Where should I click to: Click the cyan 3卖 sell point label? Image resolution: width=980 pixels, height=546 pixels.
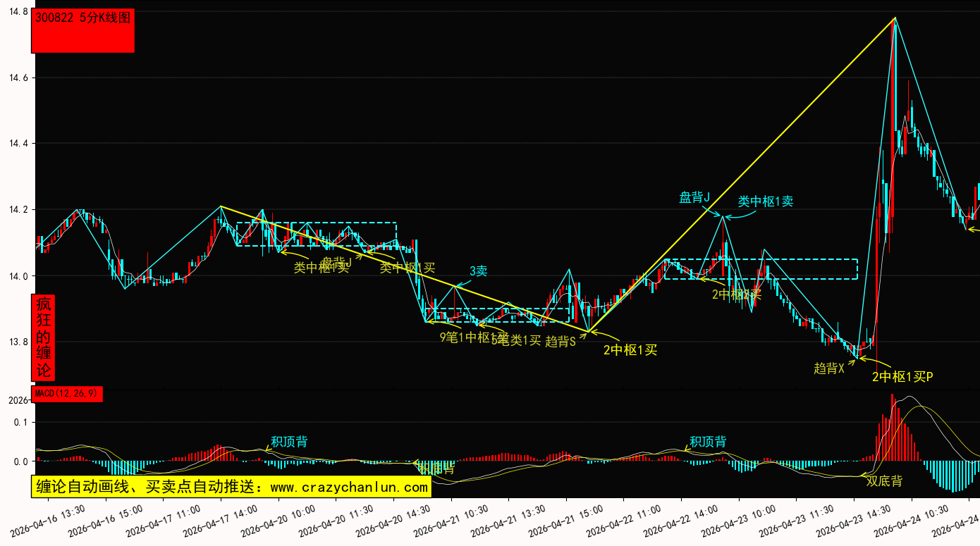point(479,271)
